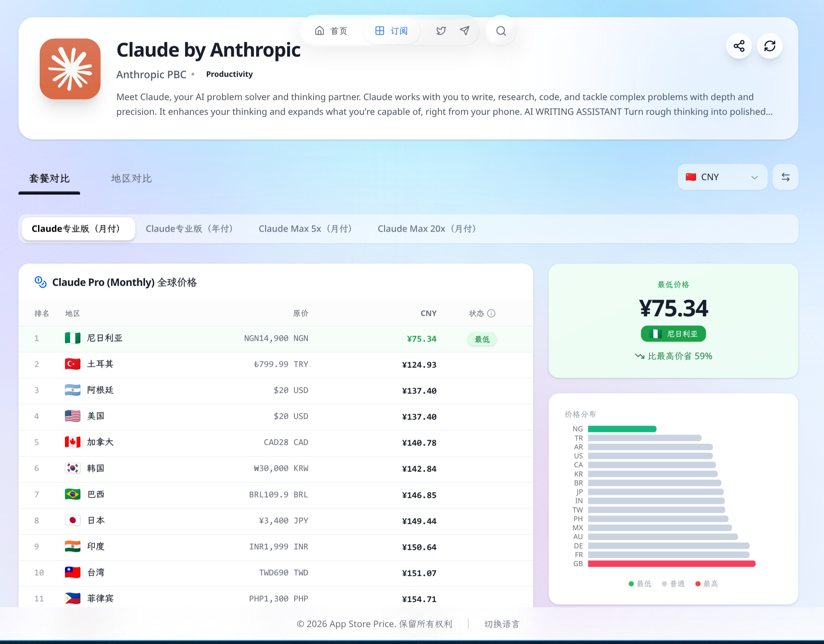Click the Taiwan flag in row 10
The image size is (824, 644).
(x=73, y=572)
